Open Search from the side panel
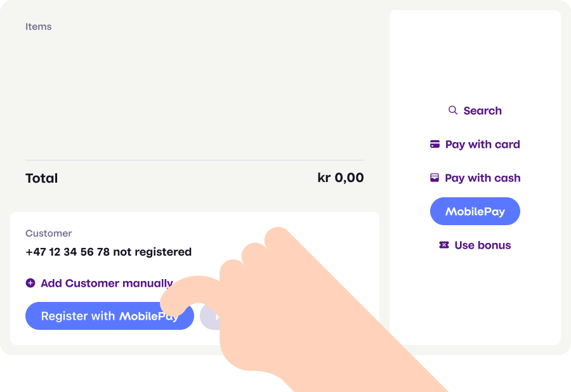 [482, 111]
